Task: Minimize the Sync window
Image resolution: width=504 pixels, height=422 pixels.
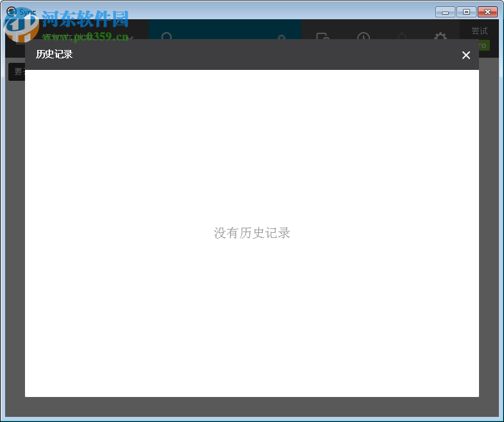Action: click(445, 12)
